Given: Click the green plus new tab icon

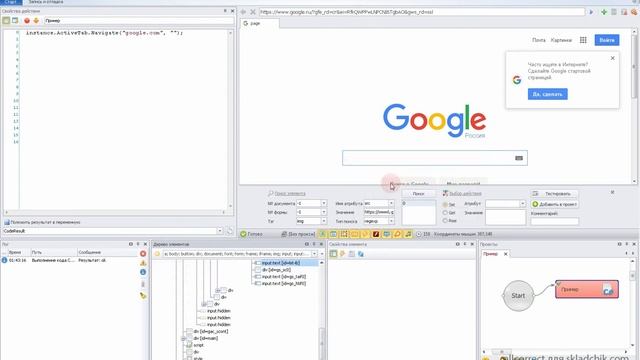Looking at the screenshot, I should coord(604,12).
